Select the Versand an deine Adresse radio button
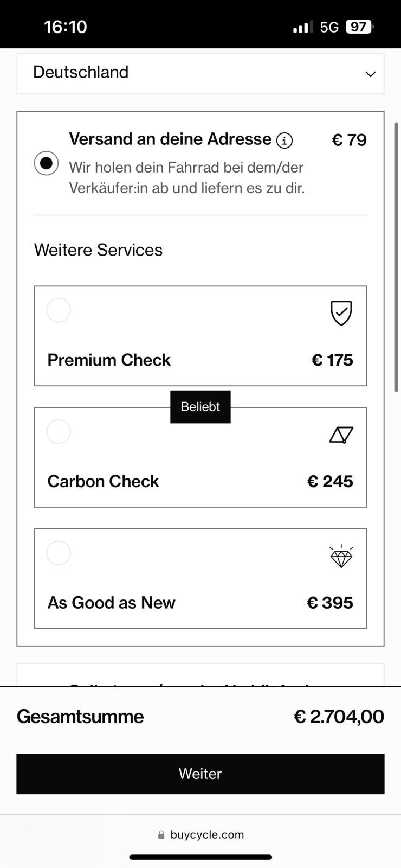 tap(46, 163)
